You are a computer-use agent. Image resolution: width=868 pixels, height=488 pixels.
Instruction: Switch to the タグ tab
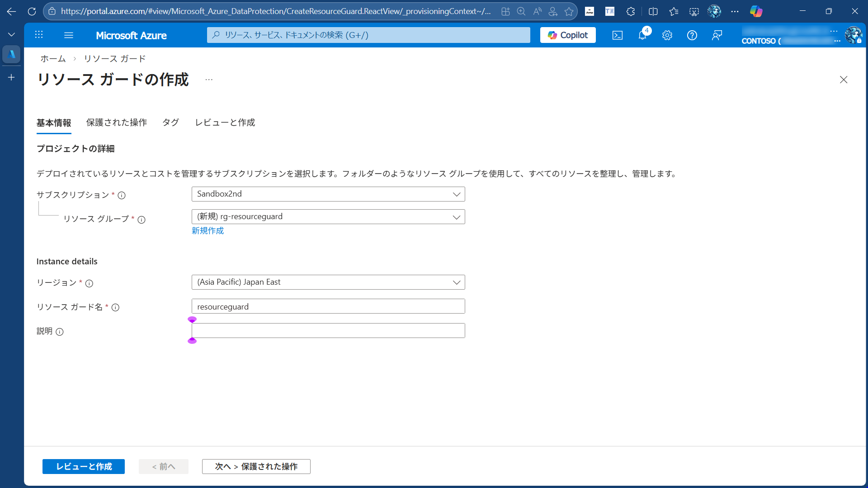170,122
